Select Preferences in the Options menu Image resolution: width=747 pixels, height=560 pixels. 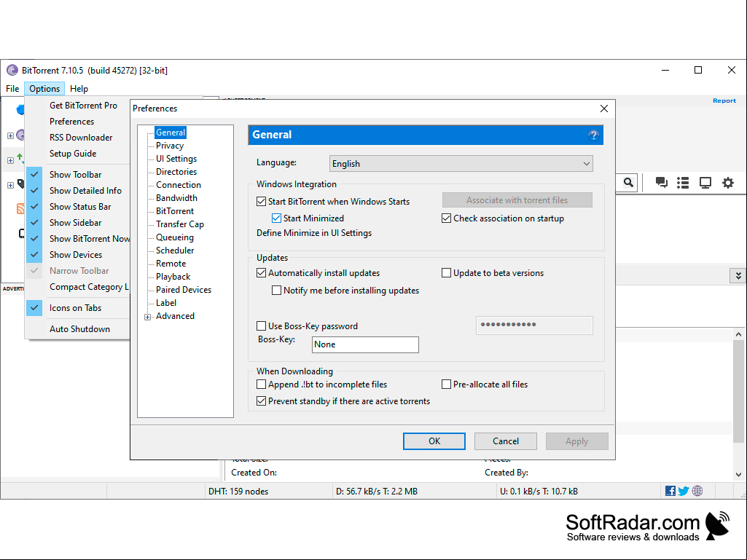[x=72, y=122]
